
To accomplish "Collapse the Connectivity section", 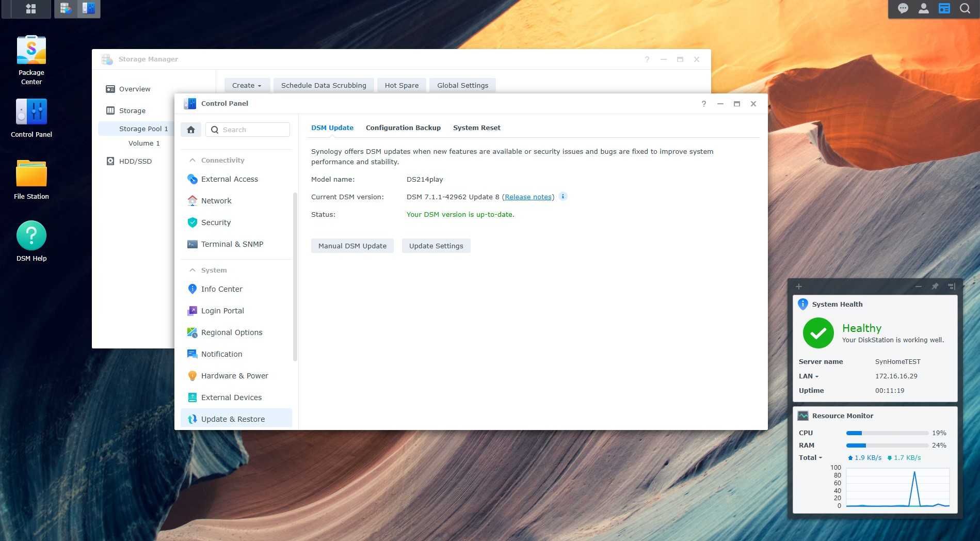I will 192,160.
